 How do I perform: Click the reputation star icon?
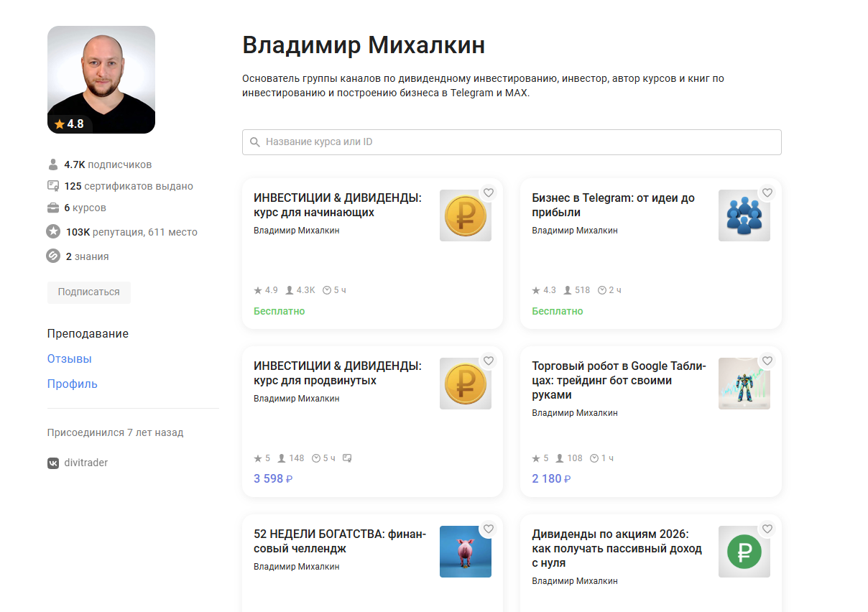[52, 231]
